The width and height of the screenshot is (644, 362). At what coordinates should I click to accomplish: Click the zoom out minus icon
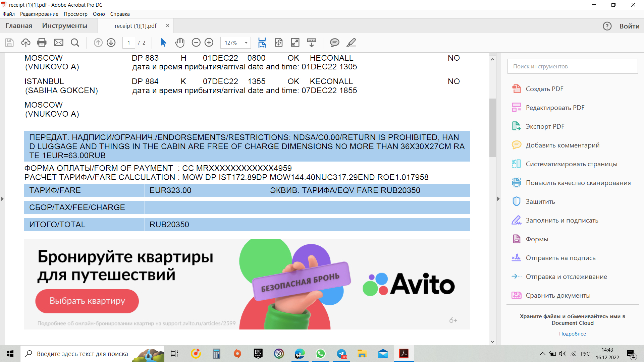pos(196,43)
